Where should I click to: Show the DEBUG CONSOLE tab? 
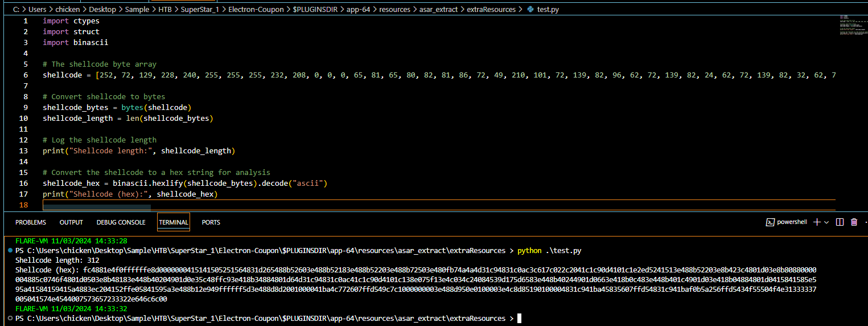point(121,222)
